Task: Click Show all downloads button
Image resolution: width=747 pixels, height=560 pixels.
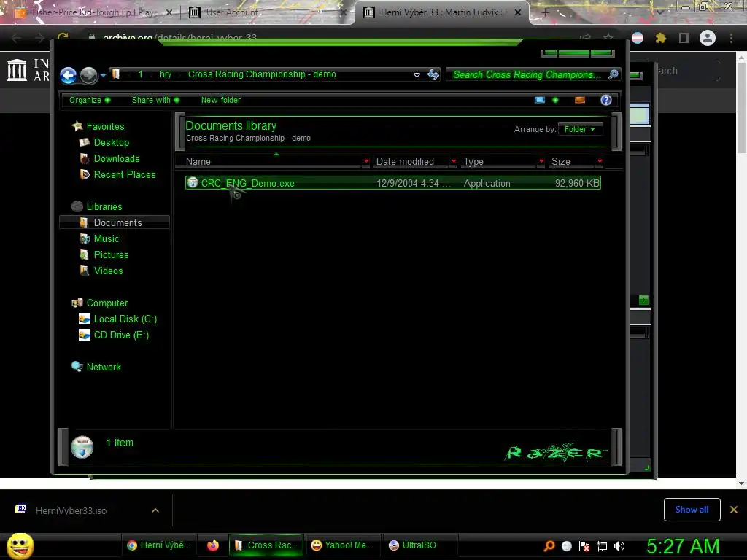Action: pyautogui.click(x=692, y=510)
